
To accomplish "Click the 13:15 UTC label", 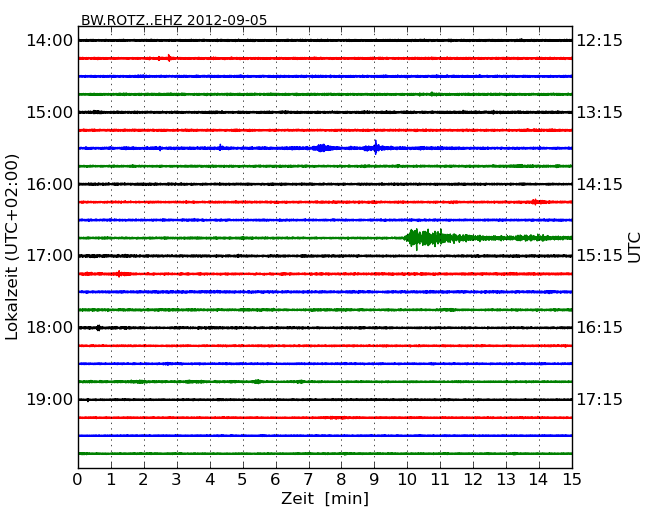I will [x=600, y=112].
